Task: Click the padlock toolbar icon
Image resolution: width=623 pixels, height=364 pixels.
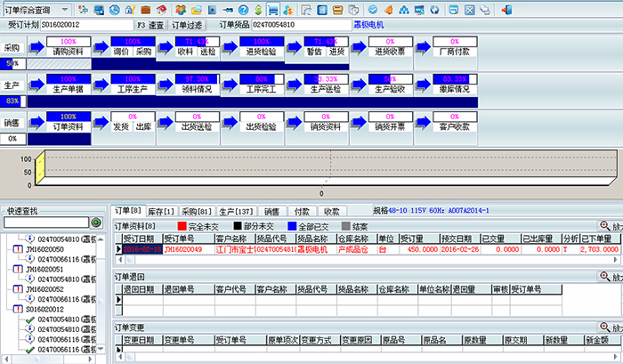Action: (x=130, y=10)
